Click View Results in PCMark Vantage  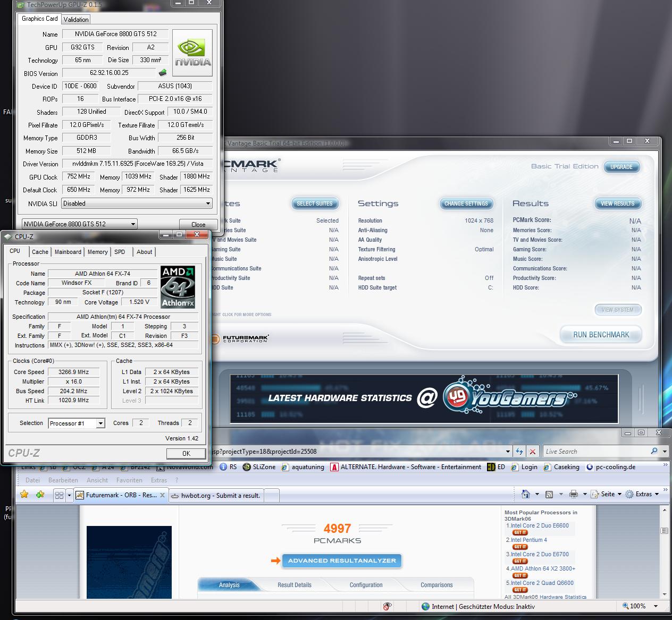(x=618, y=203)
